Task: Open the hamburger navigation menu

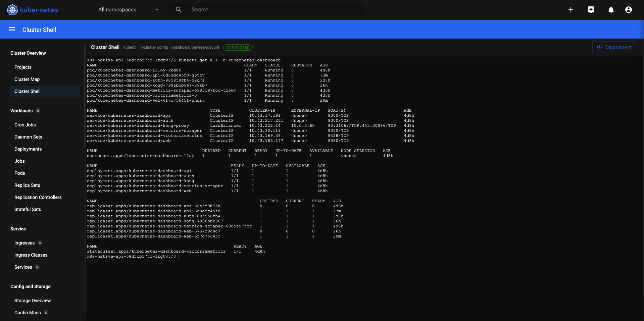Action: 12,30
